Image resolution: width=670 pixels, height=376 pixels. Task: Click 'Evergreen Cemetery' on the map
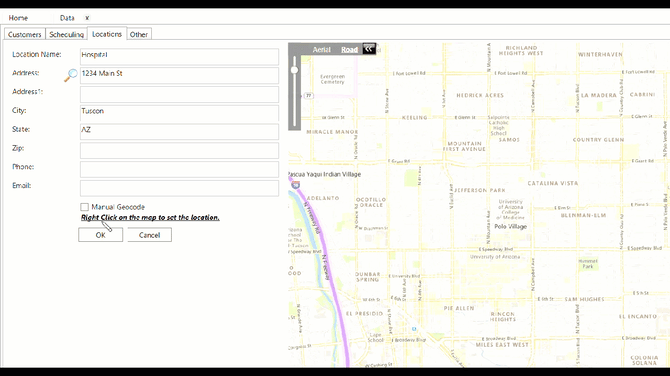click(332, 79)
